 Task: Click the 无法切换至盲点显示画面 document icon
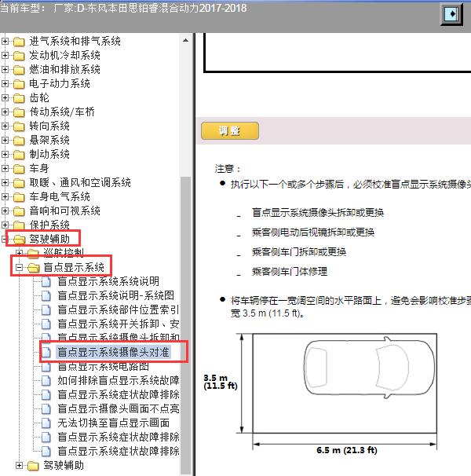click(46, 423)
